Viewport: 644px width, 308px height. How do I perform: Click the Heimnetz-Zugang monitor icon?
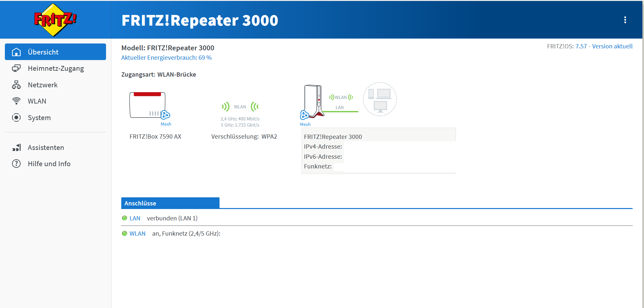(16, 68)
